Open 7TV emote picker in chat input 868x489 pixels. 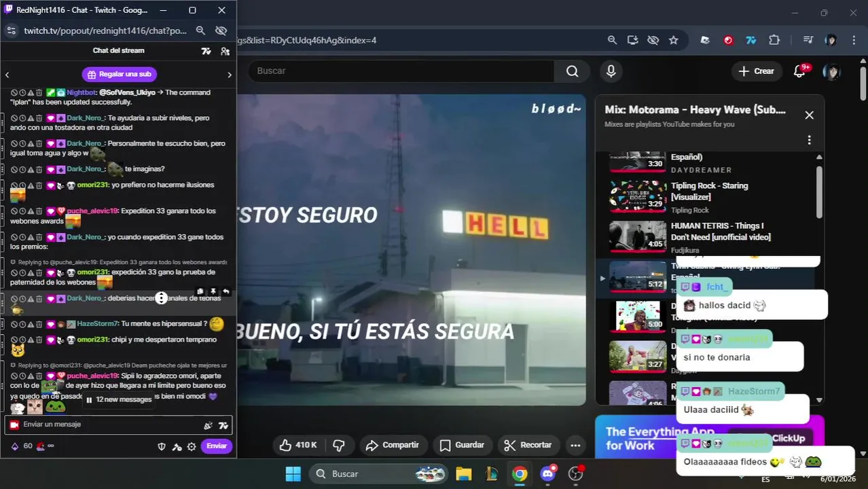coord(223,426)
